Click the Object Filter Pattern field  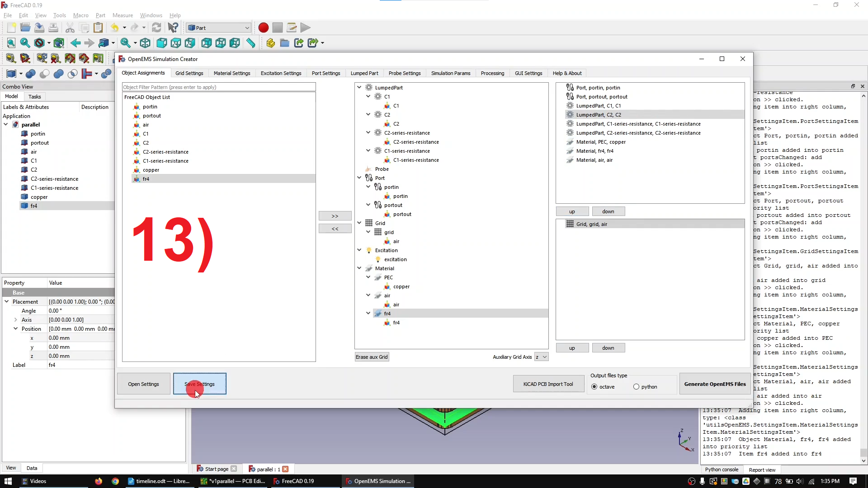pyautogui.click(x=218, y=87)
